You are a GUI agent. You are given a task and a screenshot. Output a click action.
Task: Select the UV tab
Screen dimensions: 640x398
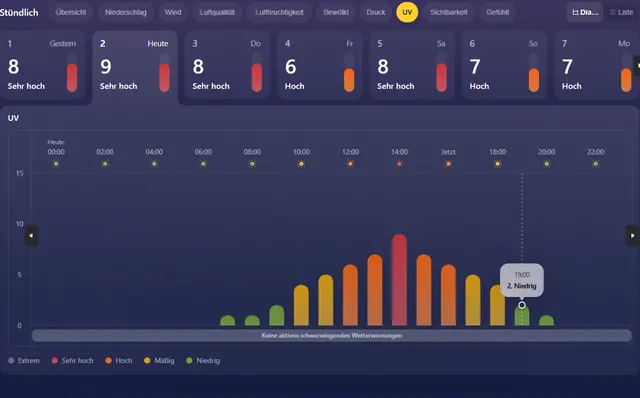pyautogui.click(x=407, y=12)
